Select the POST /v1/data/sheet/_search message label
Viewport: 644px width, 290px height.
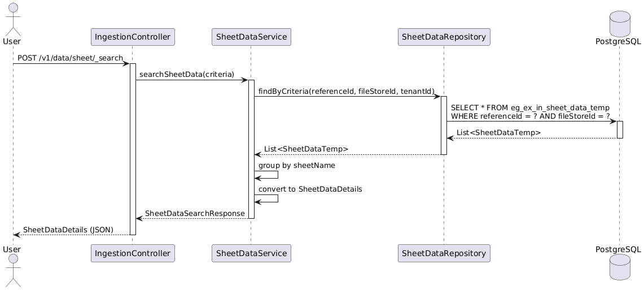70,58
